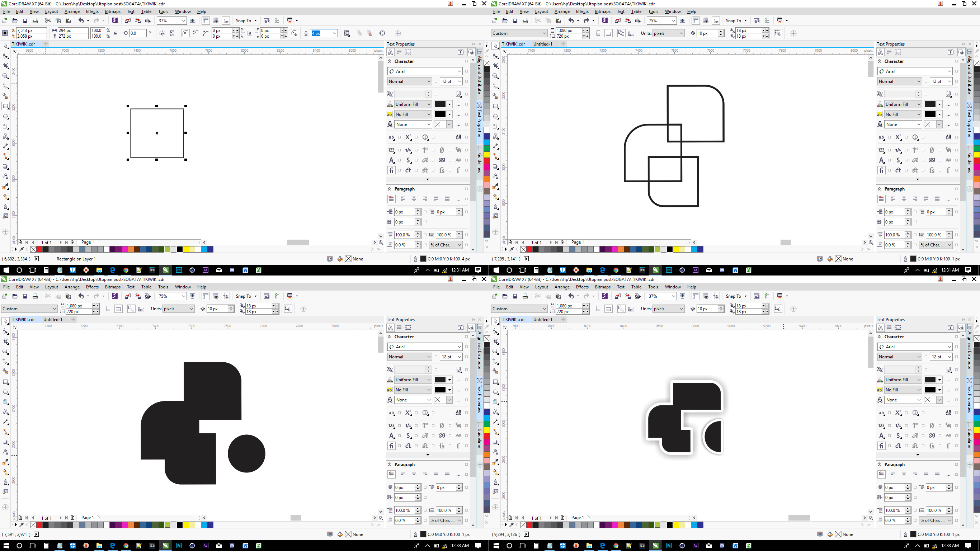Open Align and Distribute docker tab, bottom-left window

[480, 347]
